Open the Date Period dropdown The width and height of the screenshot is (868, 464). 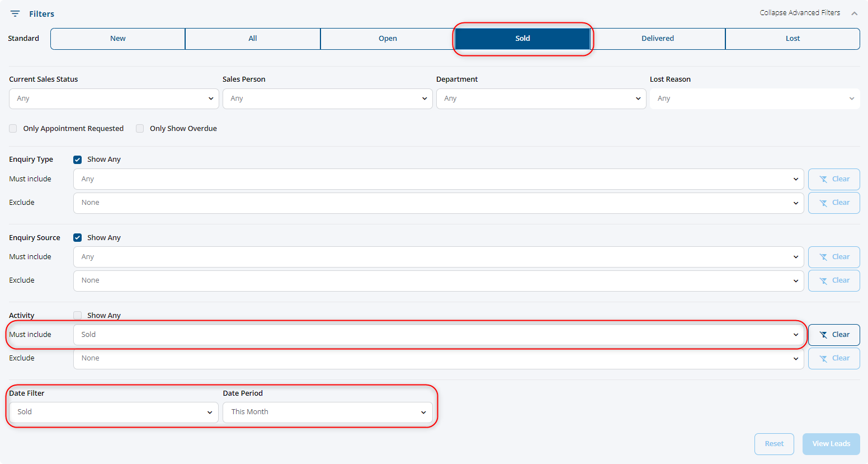pyautogui.click(x=328, y=412)
